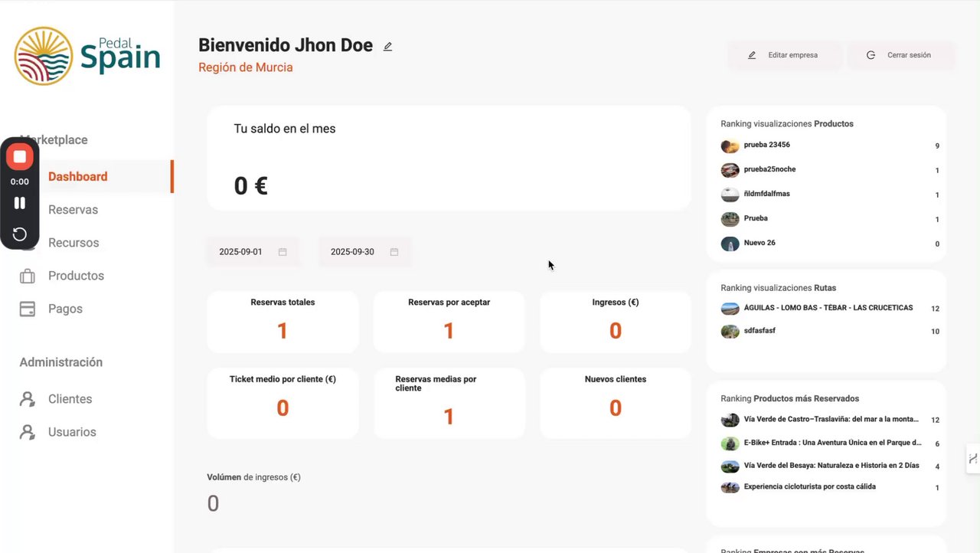The image size is (980, 553).
Task: Click the text 'Experiencia cicloturista por costa cálida'
Action: tap(810, 486)
